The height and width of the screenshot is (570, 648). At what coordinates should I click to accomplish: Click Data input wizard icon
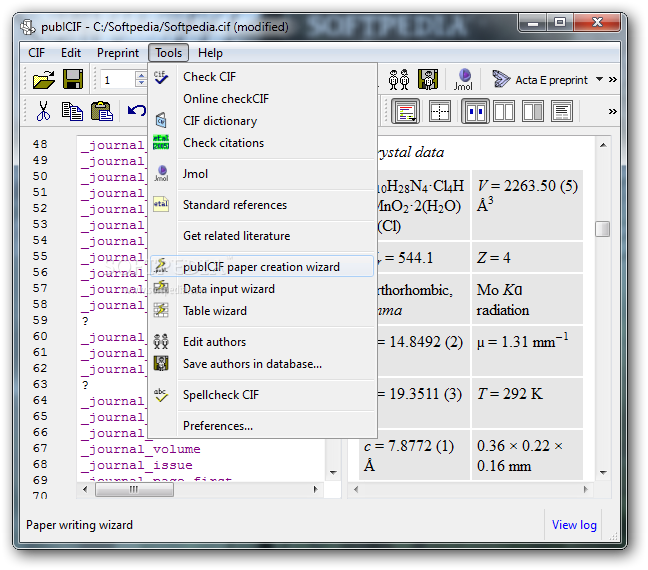pos(161,288)
